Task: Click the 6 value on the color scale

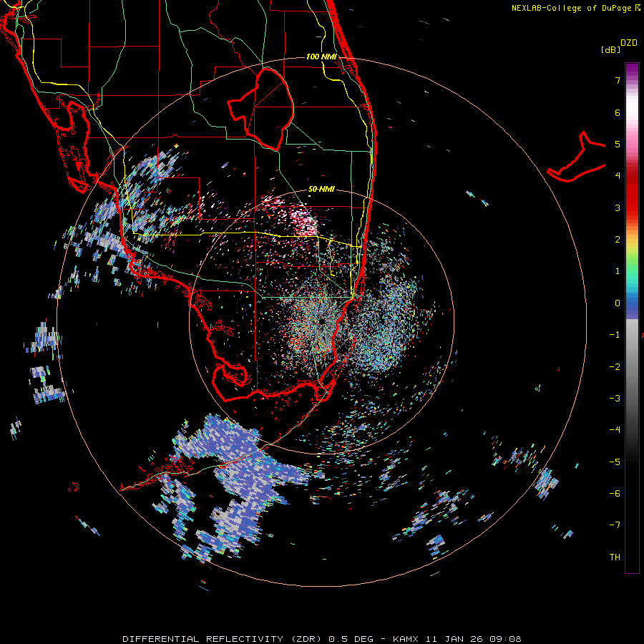Action: [618, 112]
